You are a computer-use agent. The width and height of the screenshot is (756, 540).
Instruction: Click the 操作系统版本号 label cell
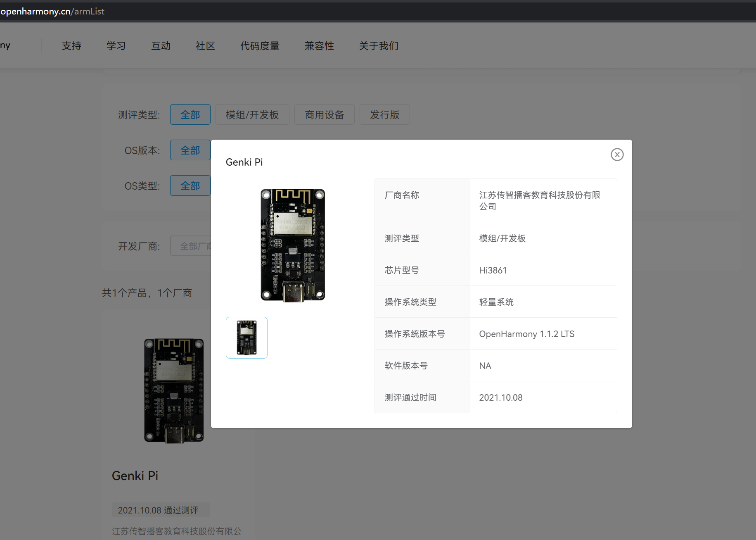pos(422,333)
